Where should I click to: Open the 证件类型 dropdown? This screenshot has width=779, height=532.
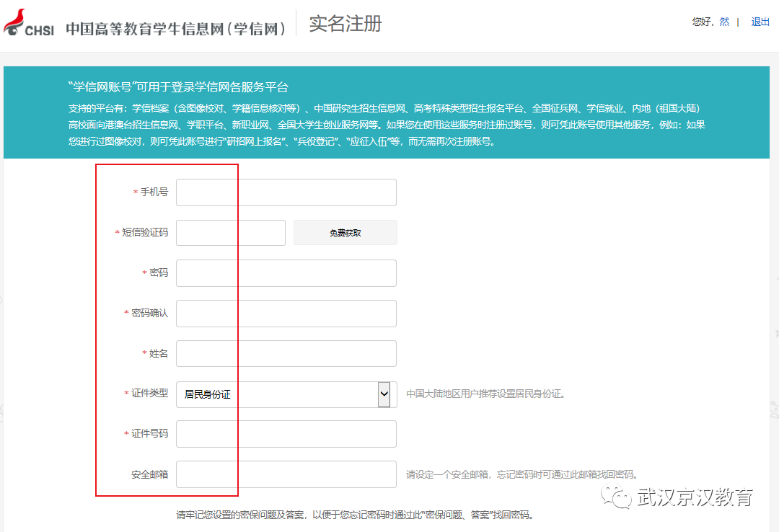286,394
